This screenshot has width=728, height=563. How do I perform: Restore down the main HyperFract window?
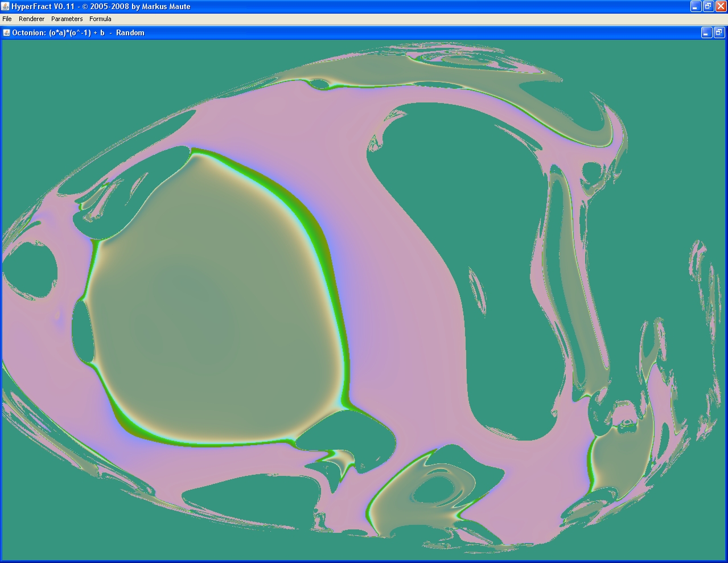point(708,6)
